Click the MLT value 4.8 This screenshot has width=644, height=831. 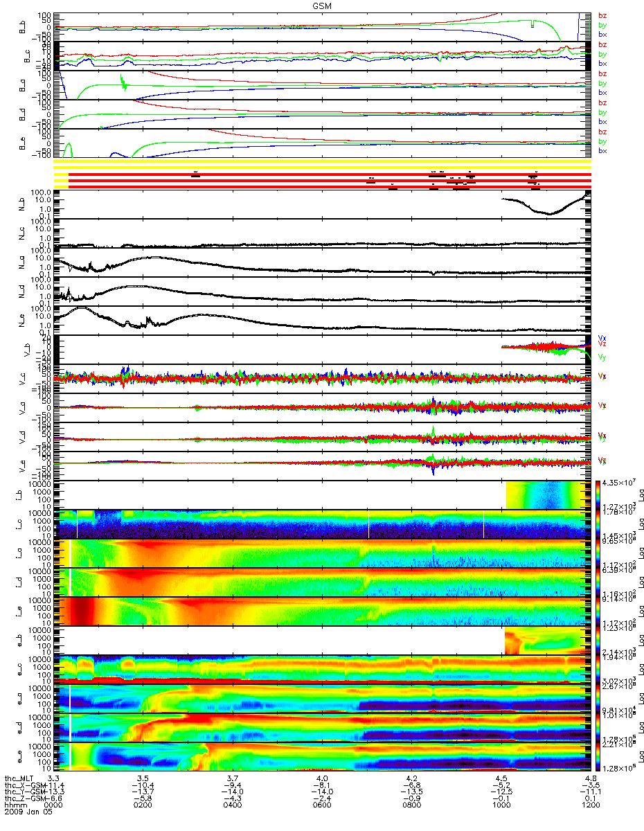(x=590, y=778)
